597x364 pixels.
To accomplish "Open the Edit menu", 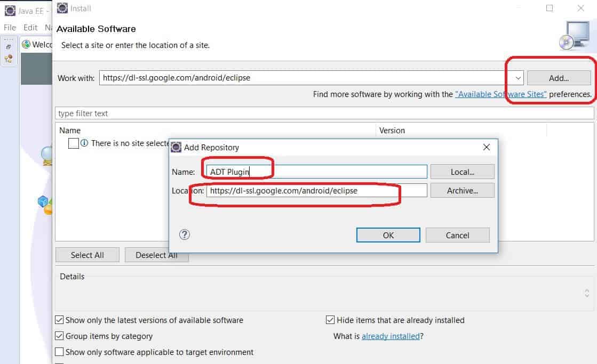I will 30,27.
